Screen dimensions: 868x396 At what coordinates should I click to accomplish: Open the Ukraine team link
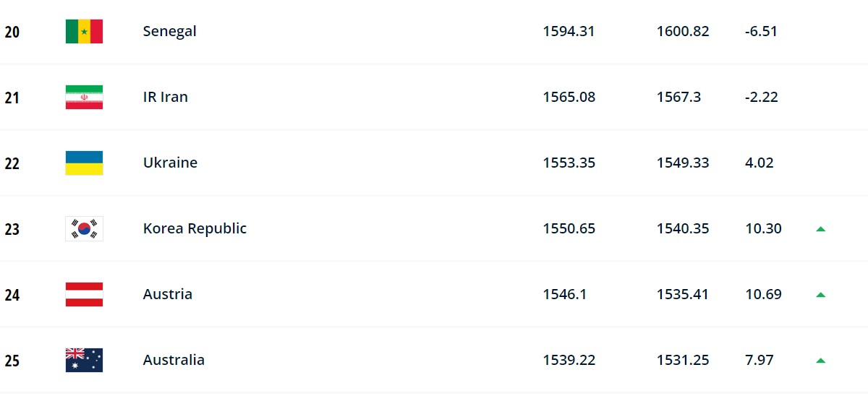(170, 163)
